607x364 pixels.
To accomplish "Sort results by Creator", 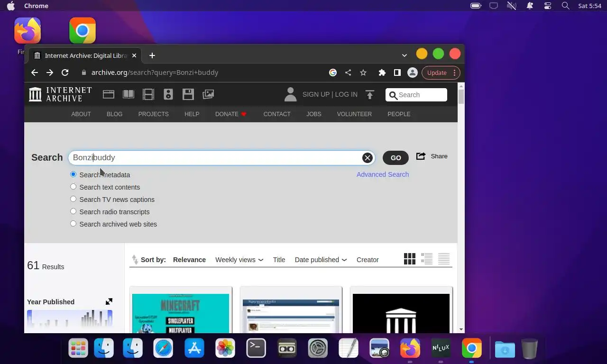I will [x=368, y=260].
